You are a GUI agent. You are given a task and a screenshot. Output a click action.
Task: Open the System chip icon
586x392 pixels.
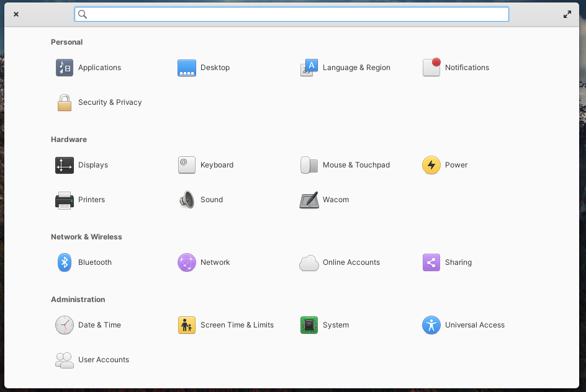(x=309, y=325)
